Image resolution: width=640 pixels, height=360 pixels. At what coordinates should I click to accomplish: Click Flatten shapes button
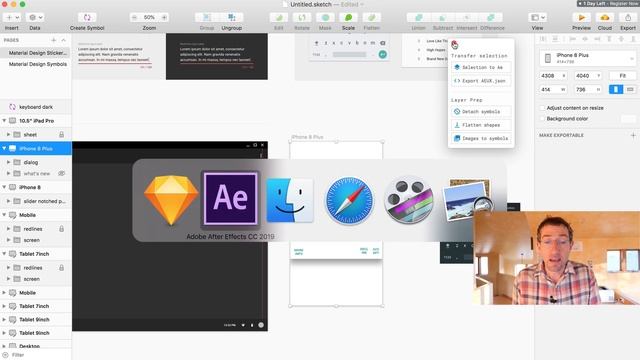[481, 125]
